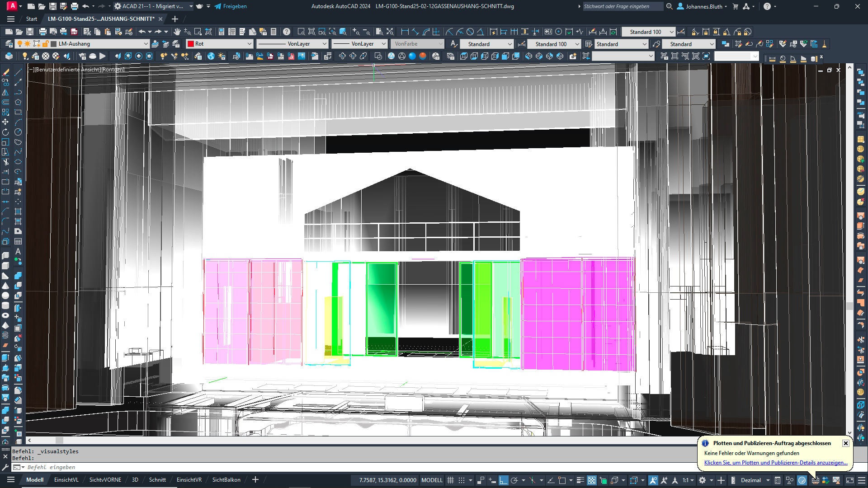Expand the Rot color dropdown
868x488 pixels.
coord(249,44)
